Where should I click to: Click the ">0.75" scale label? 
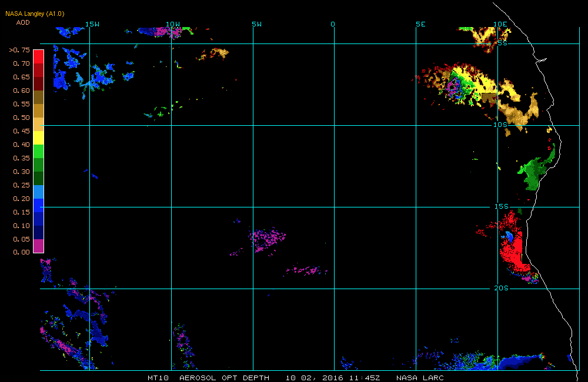pyautogui.click(x=19, y=50)
